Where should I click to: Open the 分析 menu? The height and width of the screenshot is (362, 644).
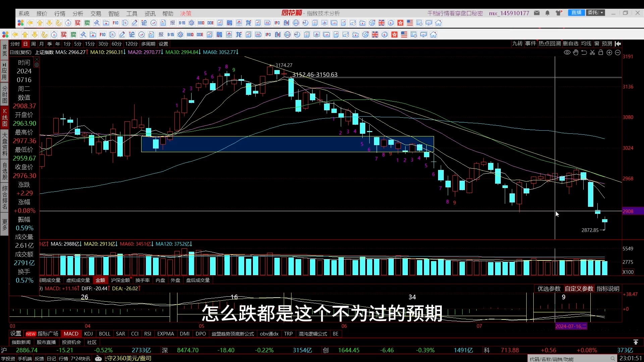tap(77, 13)
